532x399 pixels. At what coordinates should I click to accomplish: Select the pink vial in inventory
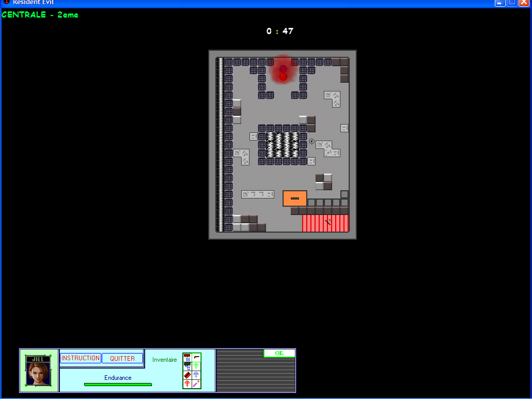click(x=196, y=384)
